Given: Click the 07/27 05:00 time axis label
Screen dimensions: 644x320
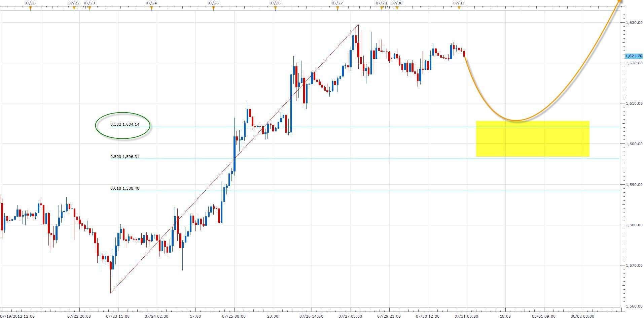Looking at the screenshot, I should point(350,316).
